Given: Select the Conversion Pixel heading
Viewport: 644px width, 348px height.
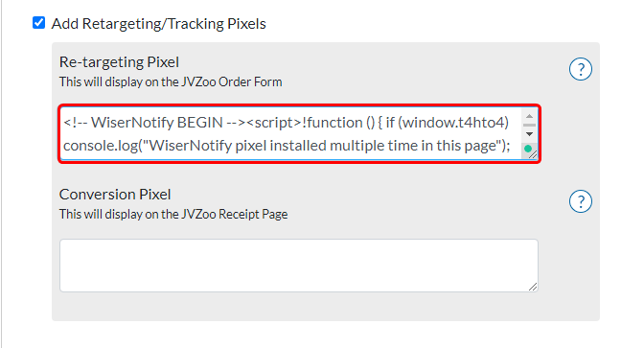Looking at the screenshot, I should click(x=115, y=195).
